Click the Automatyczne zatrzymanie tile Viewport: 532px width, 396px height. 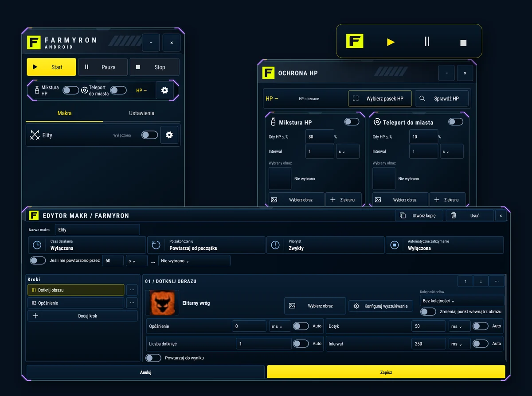[x=445, y=245]
